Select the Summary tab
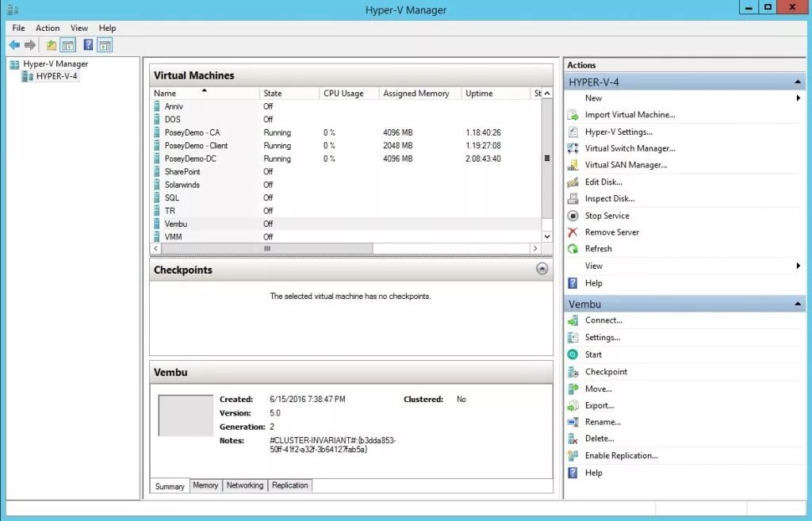Image resolution: width=812 pixels, height=521 pixels. [x=170, y=486]
